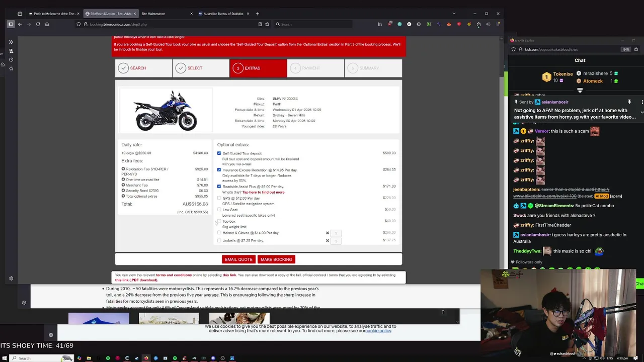Enable Helmet & Gloves extra
644x362 pixels.
tap(219, 233)
